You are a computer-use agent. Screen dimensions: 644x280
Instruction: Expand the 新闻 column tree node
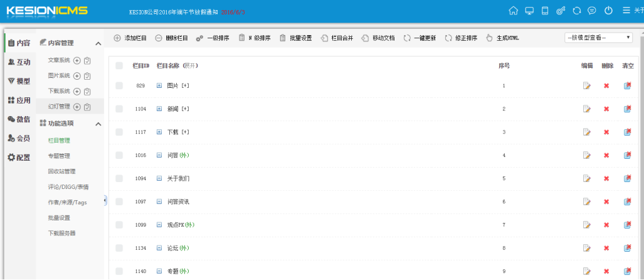coord(159,109)
